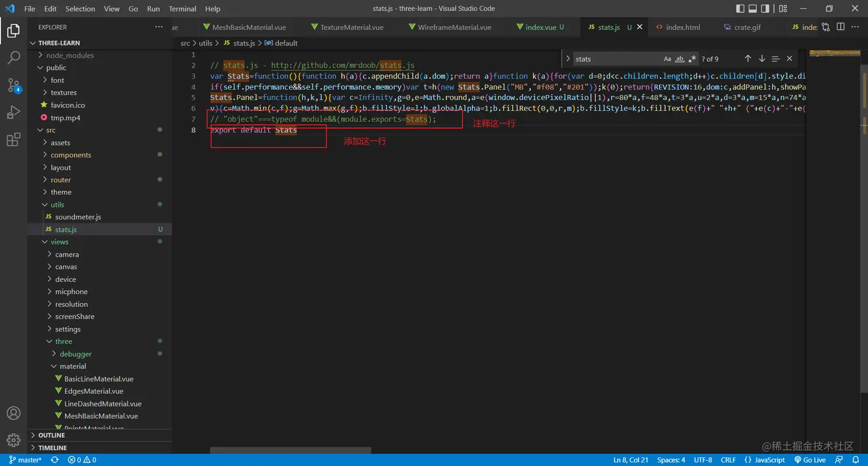
Task: Toggle Use Regular Expression in find widget
Action: [692, 59]
